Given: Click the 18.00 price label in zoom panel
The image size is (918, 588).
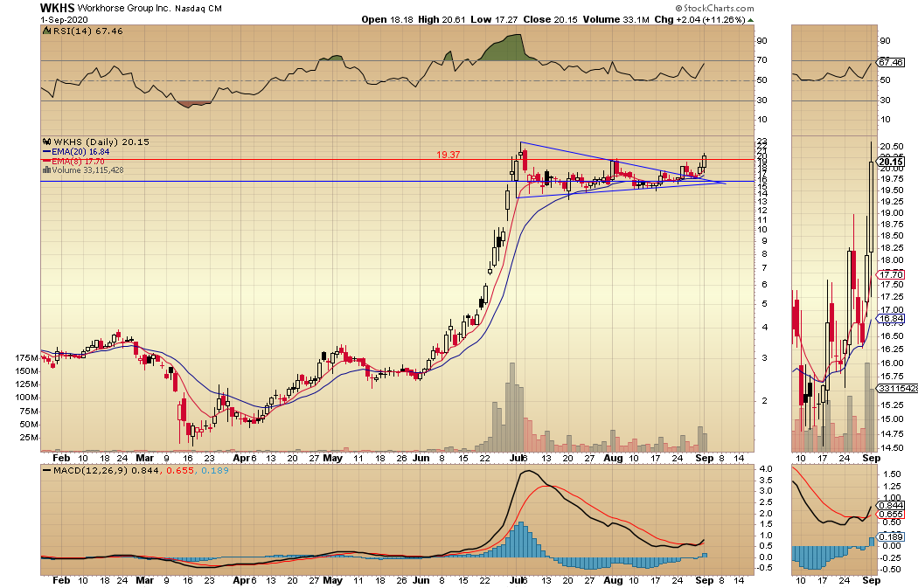Looking at the screenshot, I should (892, 260).
